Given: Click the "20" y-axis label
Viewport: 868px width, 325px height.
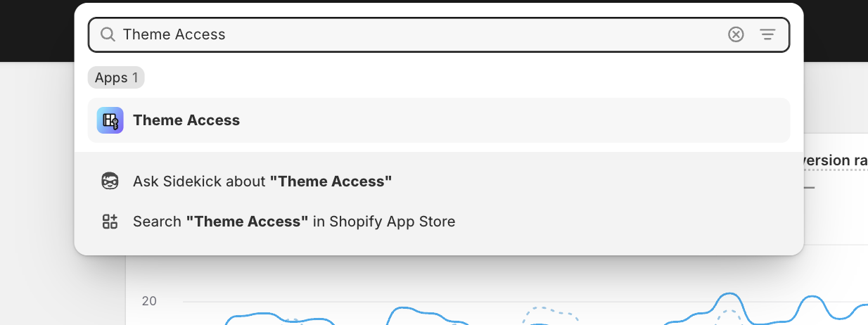Looking at the screenshot, I should point(149,301).
